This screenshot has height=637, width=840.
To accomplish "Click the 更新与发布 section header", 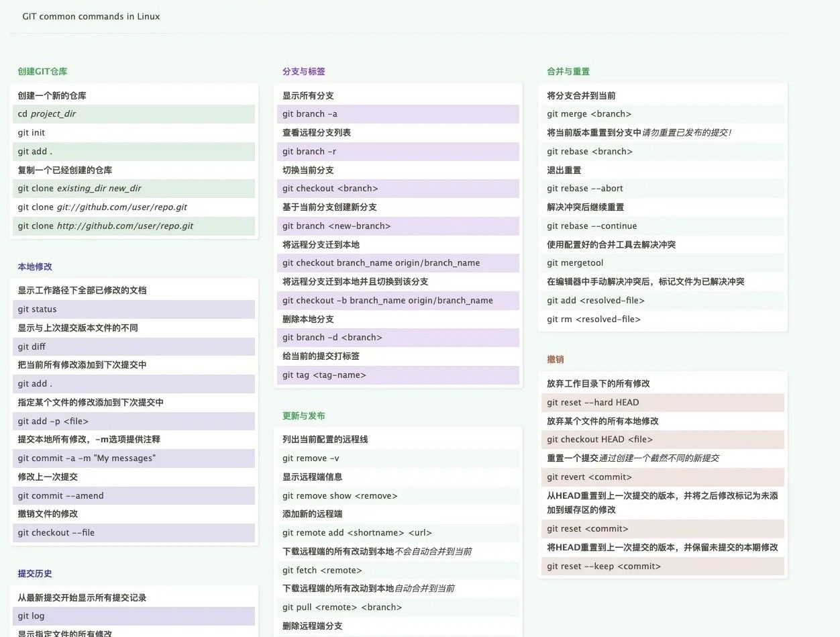I will [x=301, y=415].
